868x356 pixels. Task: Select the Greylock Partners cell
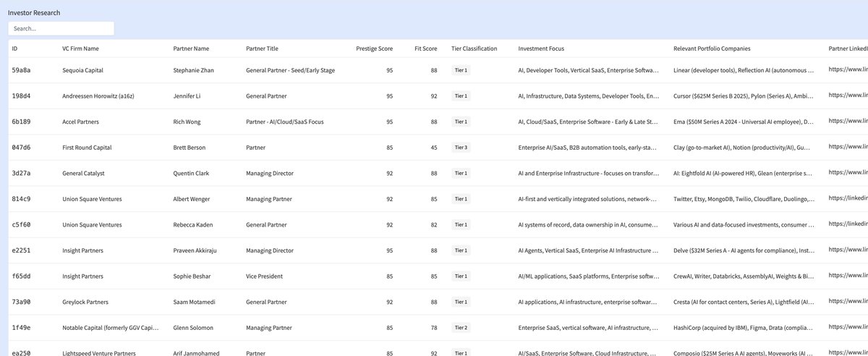tap(84, 302)
